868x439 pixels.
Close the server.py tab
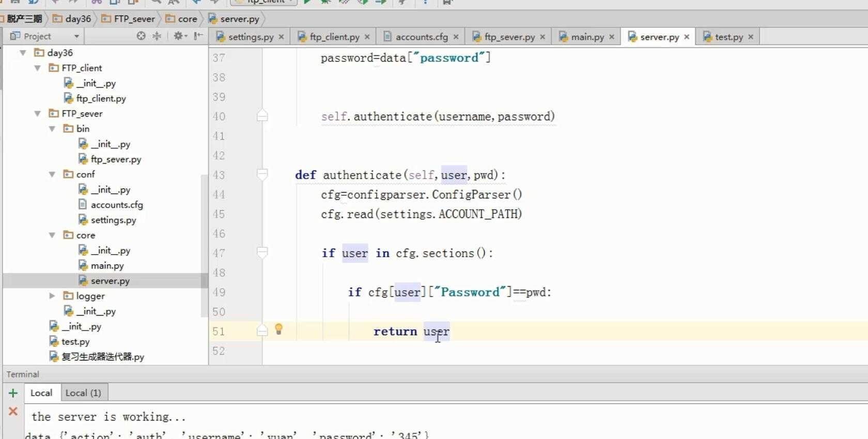point(687,37)
